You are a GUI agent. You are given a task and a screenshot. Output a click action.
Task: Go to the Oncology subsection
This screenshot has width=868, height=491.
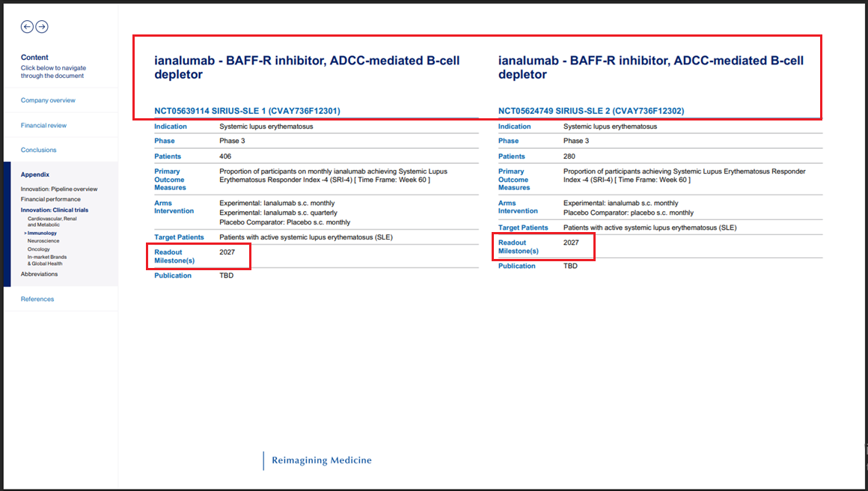39,249
